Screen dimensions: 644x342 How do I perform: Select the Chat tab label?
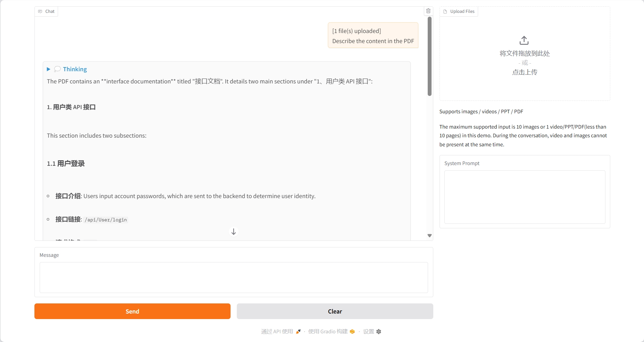pos(50,11)
